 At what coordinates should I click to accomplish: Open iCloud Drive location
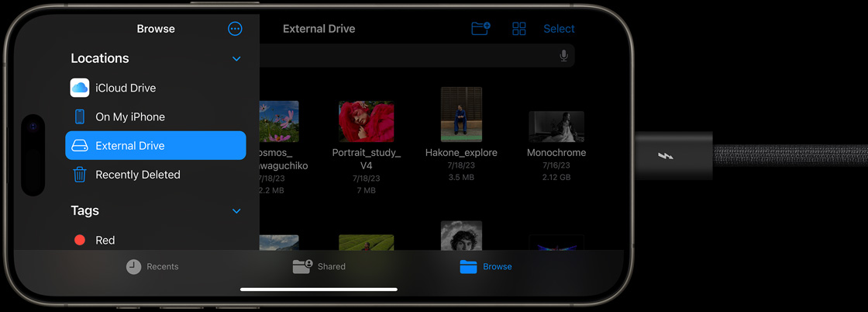coord(125,88)
